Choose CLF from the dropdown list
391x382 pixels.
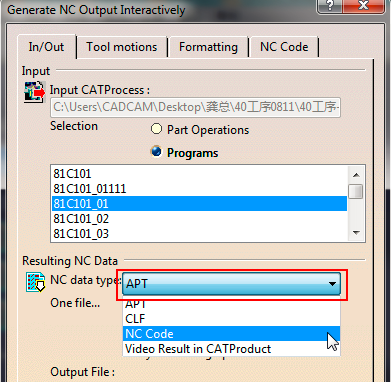[231, 319]
